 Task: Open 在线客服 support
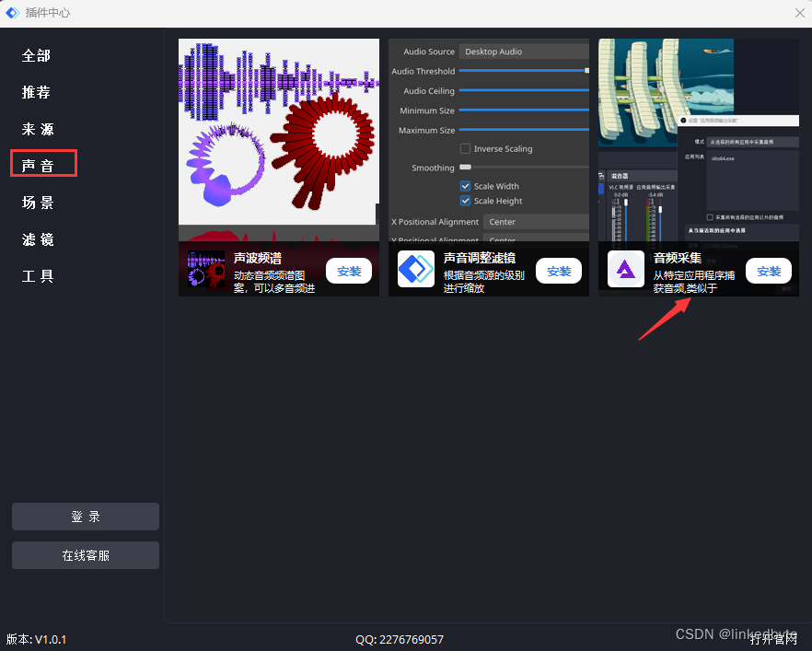pyautogui.click(x=86, y=555)
